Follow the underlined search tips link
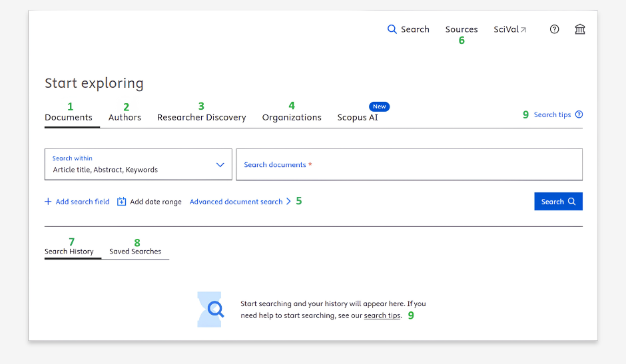This screenshot has height=364, width=626. point(382,315)
